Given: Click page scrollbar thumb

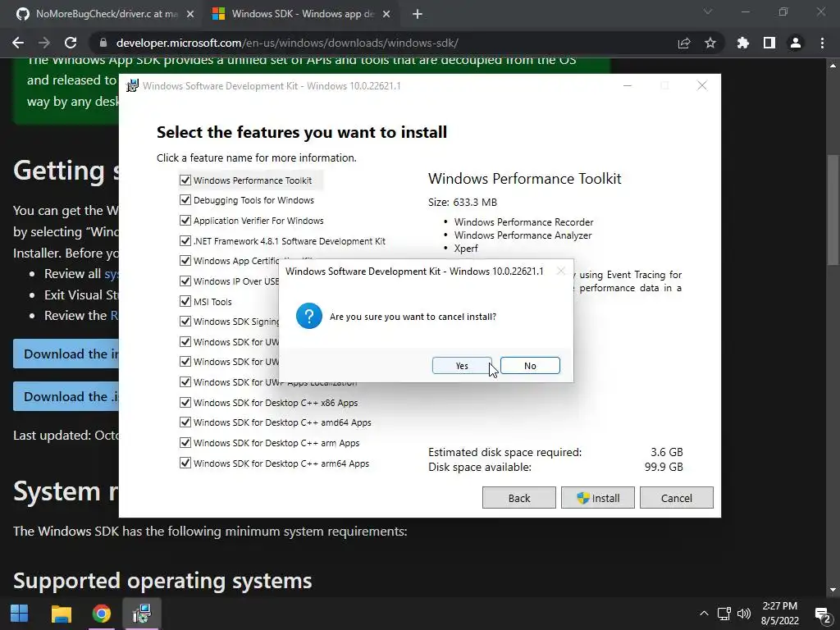Looking at the screenshot, I should [833, 210].
